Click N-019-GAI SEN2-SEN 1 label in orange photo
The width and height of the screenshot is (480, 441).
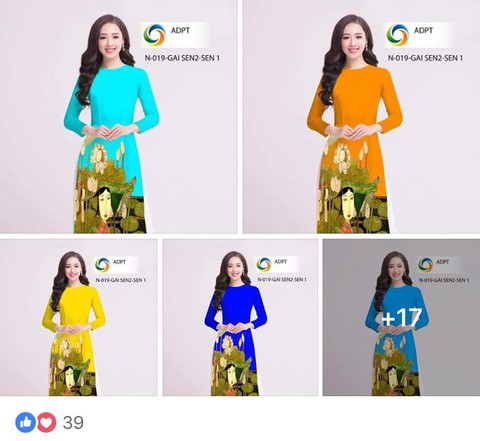point(425,58)
